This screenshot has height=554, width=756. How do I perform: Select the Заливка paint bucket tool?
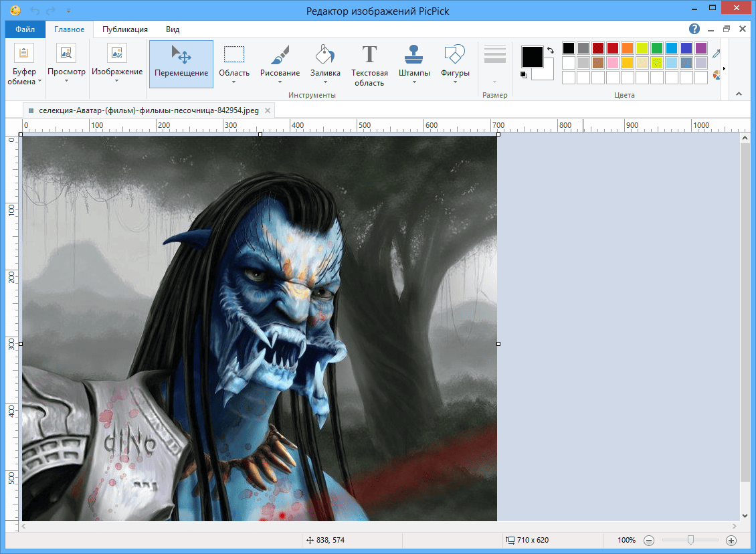325,60
